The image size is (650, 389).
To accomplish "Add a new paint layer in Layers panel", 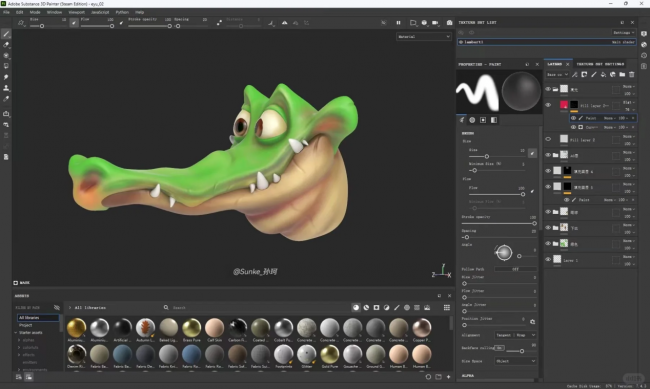I will (x=594, y=75).
